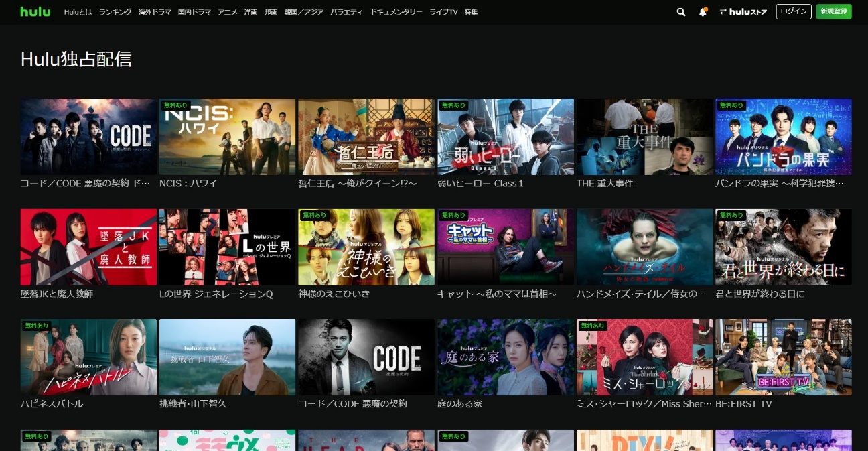Open 洋画 menu item

click(251, 12)
